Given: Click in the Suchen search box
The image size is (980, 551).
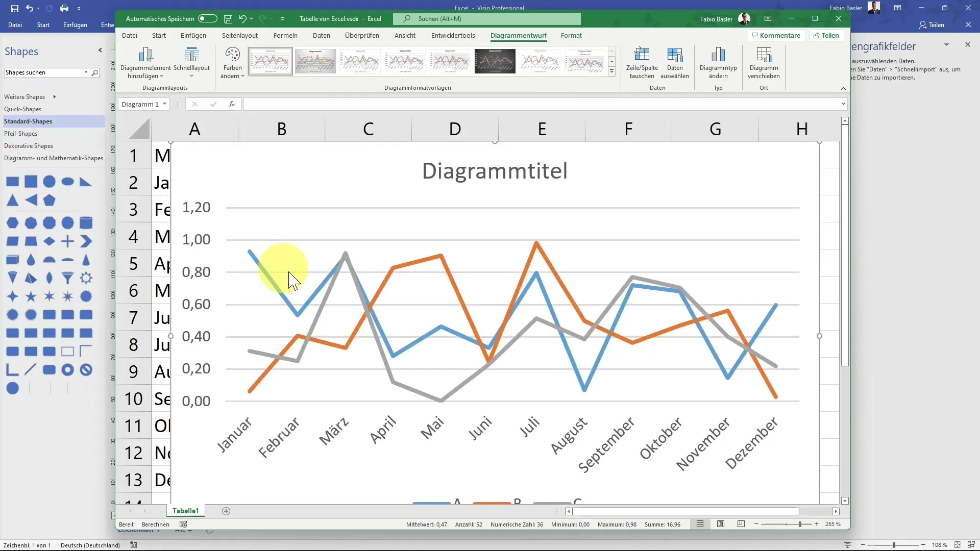Looking at the screenshot, I should click(487, 19).
